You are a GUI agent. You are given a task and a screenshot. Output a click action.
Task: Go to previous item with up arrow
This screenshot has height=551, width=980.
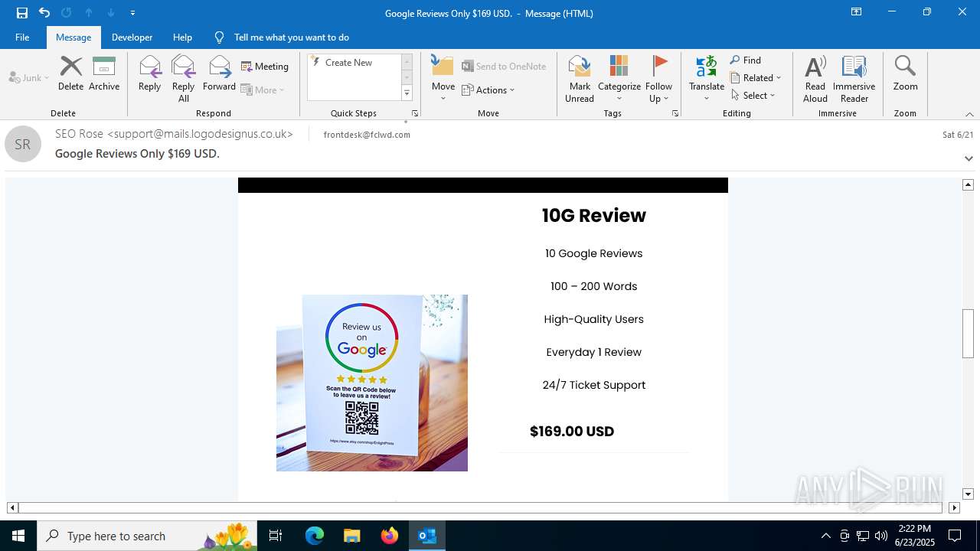tap(89, 13)
